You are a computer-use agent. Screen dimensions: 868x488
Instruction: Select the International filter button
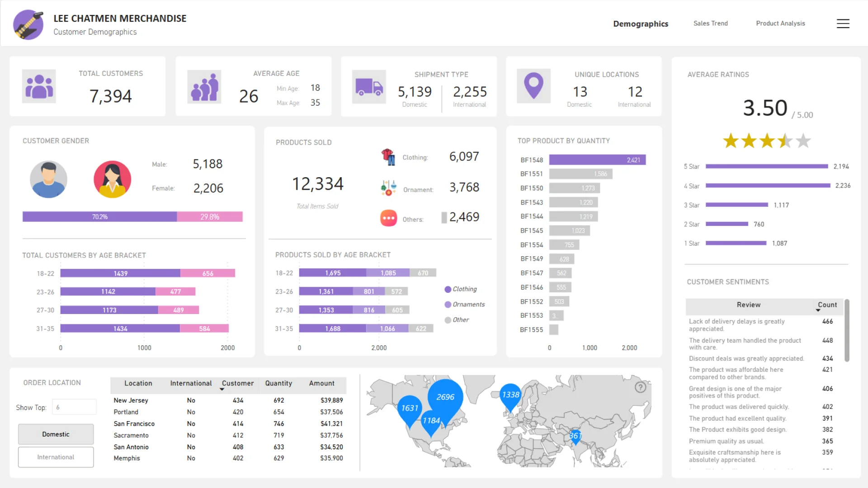coord(56,457)
